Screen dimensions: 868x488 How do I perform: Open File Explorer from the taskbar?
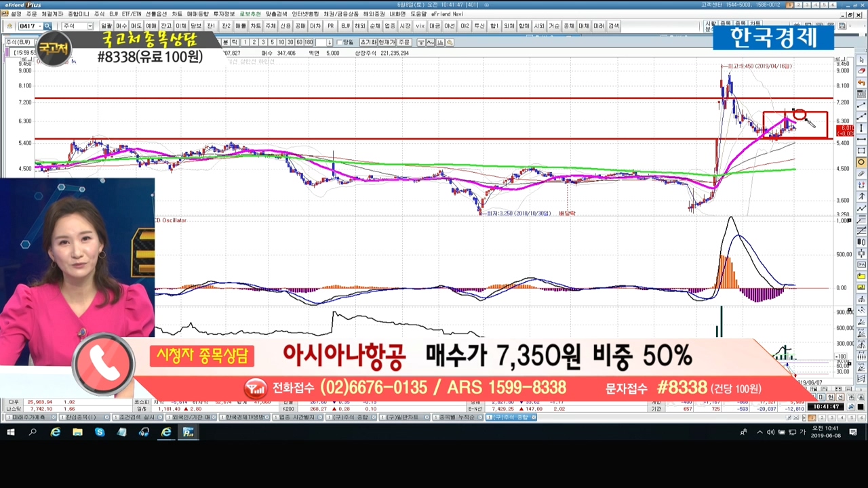(77, 432)
